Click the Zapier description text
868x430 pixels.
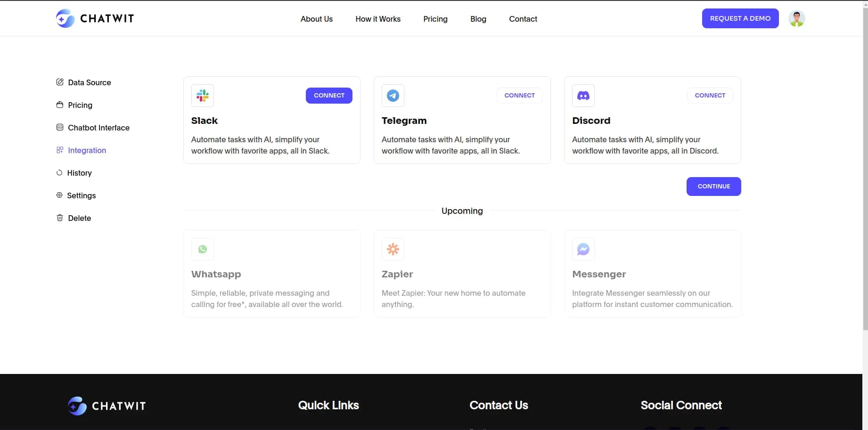point(453,299)
